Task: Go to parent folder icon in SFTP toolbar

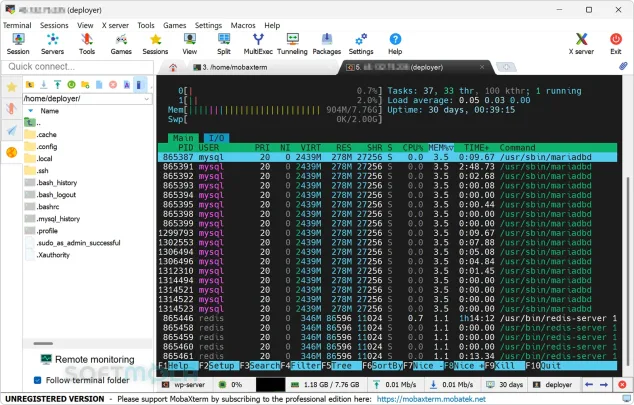Action: pos(30,84)
